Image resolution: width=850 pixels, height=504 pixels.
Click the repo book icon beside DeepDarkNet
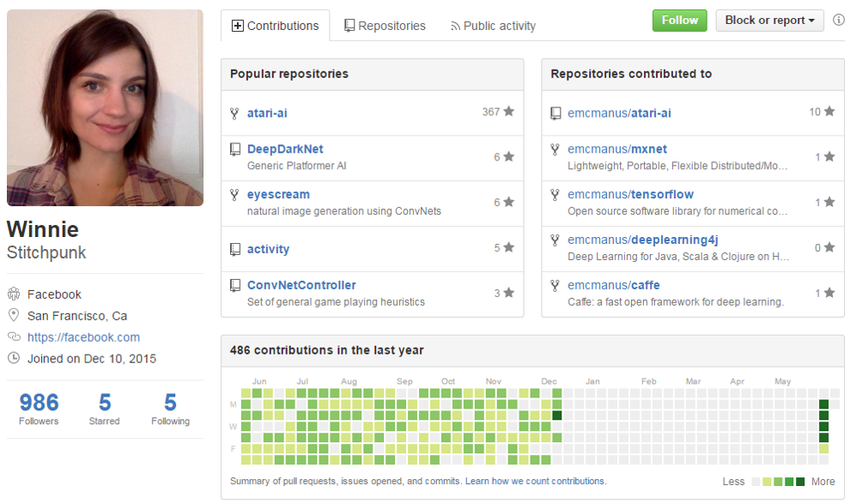tap(234, 149)
